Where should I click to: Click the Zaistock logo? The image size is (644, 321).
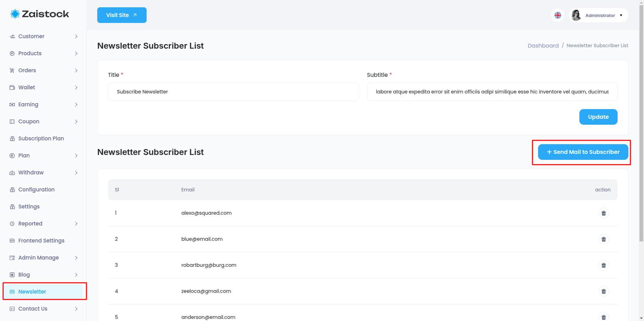coord(40,14)
